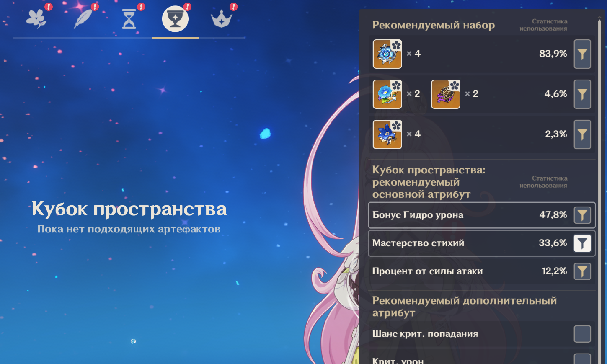Filter by the 2,3% four-piece set
The height and width of the screenshot is (364, 607).
click(x=582, y=134)
